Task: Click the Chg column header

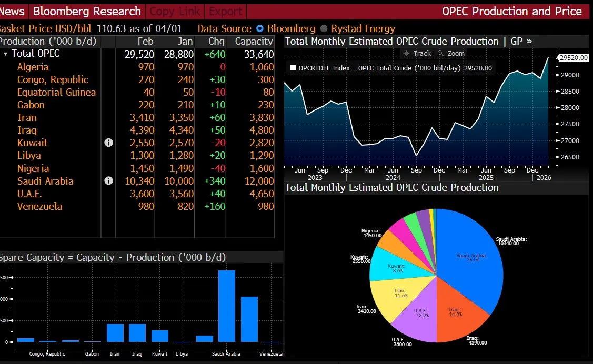Action: tap(216, 41)
